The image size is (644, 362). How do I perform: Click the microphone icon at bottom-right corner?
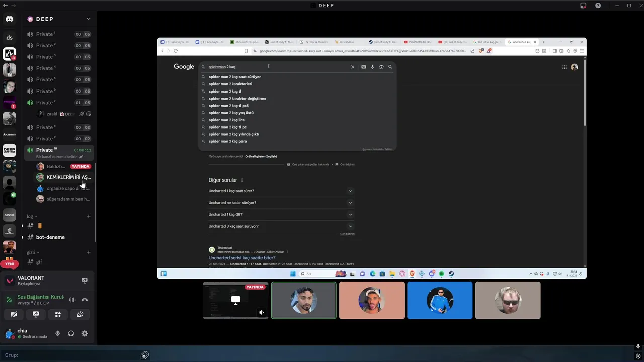point(638,347)
